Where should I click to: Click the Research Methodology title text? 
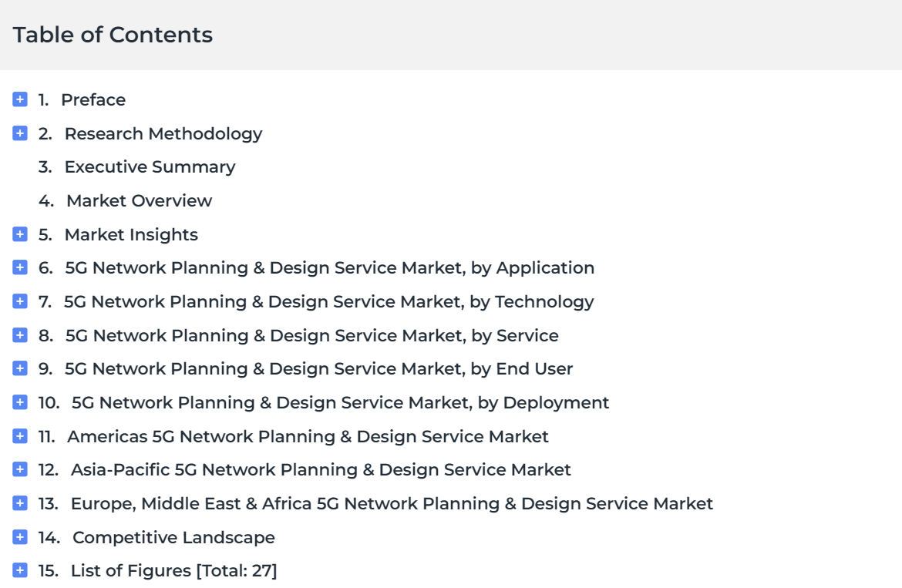point(163,134)
